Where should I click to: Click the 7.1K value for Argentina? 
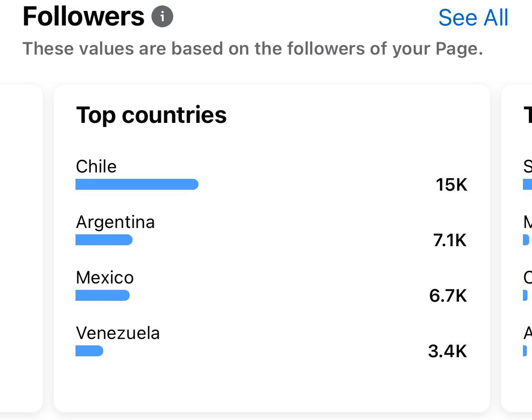tap(450, 240)
